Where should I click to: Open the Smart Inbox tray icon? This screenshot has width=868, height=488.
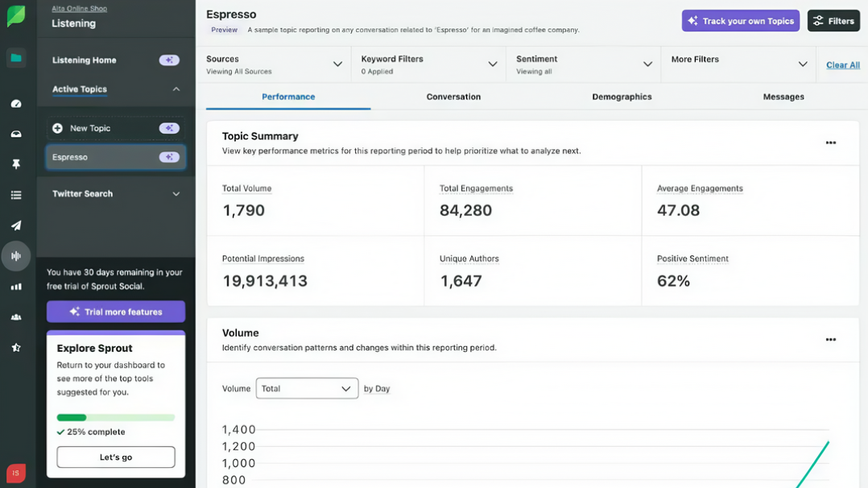[x=16, y=134]
